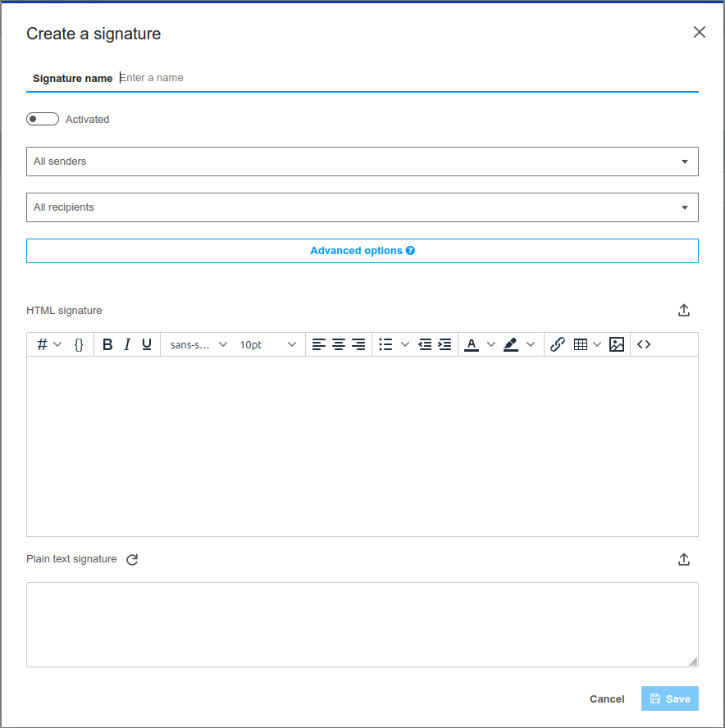Click the Cancel button
Image resolution: width=725 pixels, height=728 pixels.
click(607, 699)
